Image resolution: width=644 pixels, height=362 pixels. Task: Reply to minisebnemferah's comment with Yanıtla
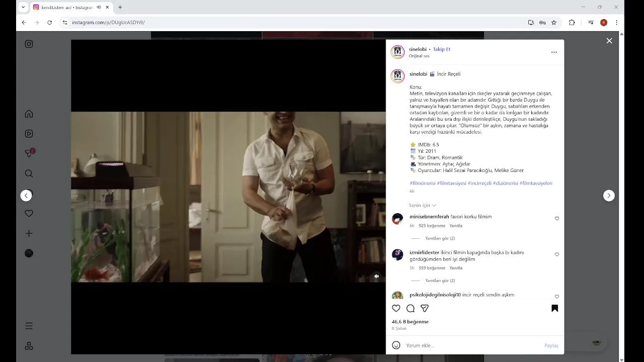pyautogui.click(x=456, y=226)
